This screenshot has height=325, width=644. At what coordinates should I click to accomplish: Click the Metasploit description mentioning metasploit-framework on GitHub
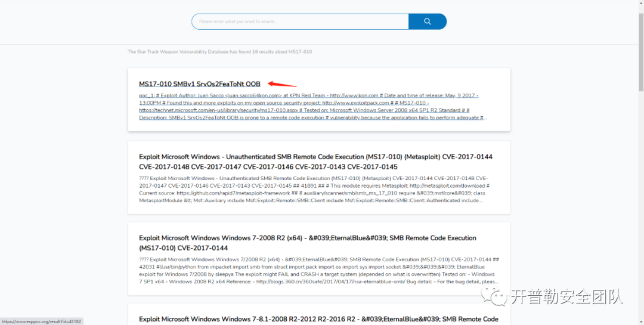point(314,190)
